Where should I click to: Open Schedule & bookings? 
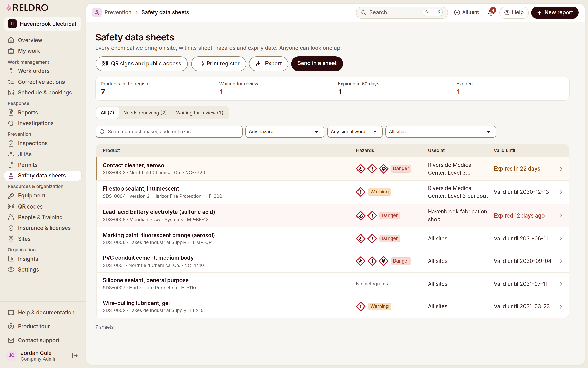coord(43,92)
